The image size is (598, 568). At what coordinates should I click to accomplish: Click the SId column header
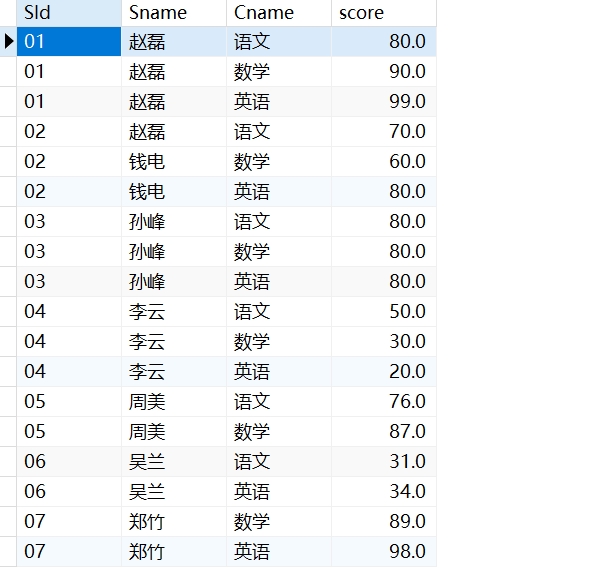(69, 13)
